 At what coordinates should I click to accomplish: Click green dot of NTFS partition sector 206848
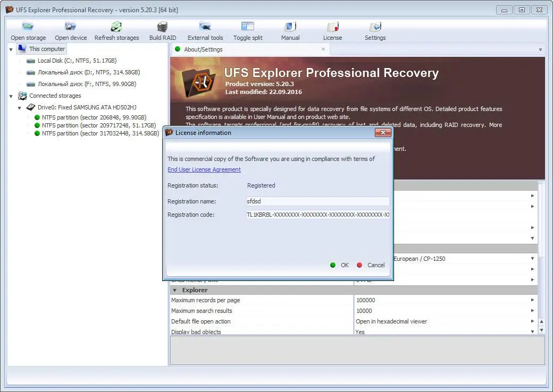37,117
